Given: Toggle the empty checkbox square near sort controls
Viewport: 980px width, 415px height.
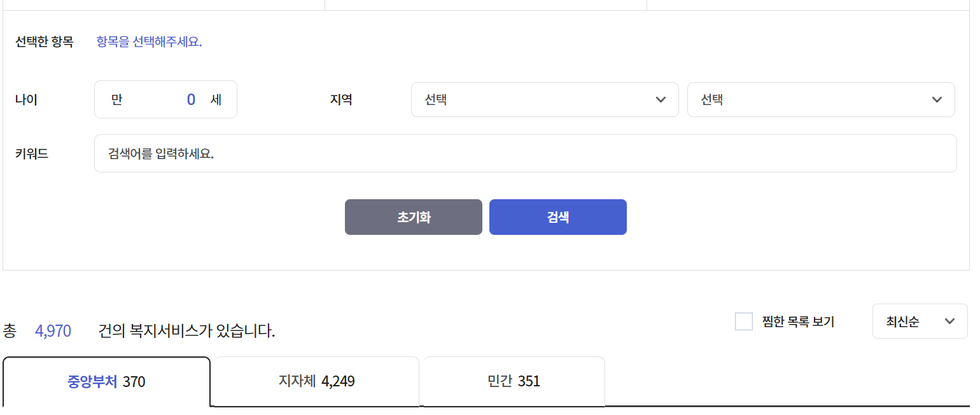Looking at the screenshot, I should tap(743, 321).
